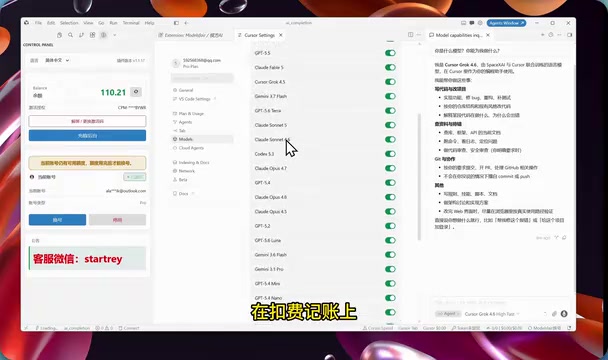The height and width of the screenshot is (360, 608).
Task: Click the errors and warnings status indicator
Action: coord(104,328)
